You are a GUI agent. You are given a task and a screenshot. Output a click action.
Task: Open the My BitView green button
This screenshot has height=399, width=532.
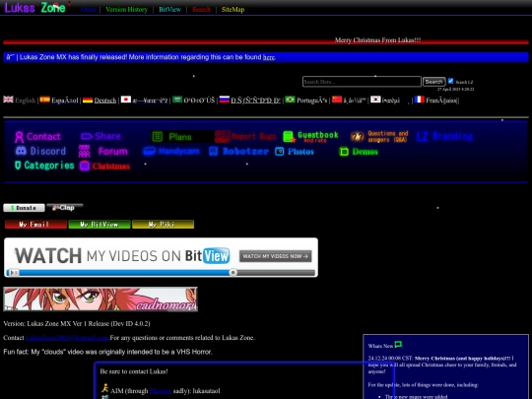[100, 225]
